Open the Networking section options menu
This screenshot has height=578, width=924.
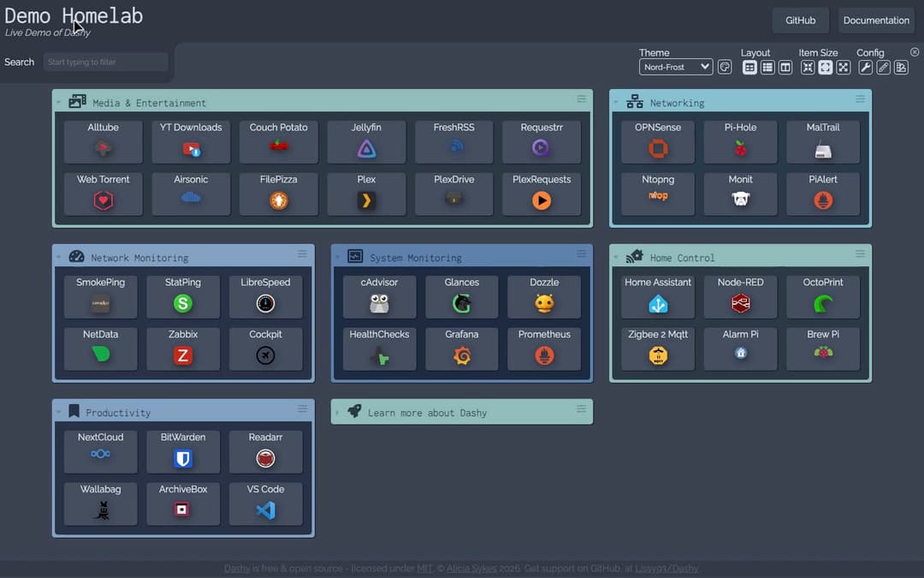[860, 98]
